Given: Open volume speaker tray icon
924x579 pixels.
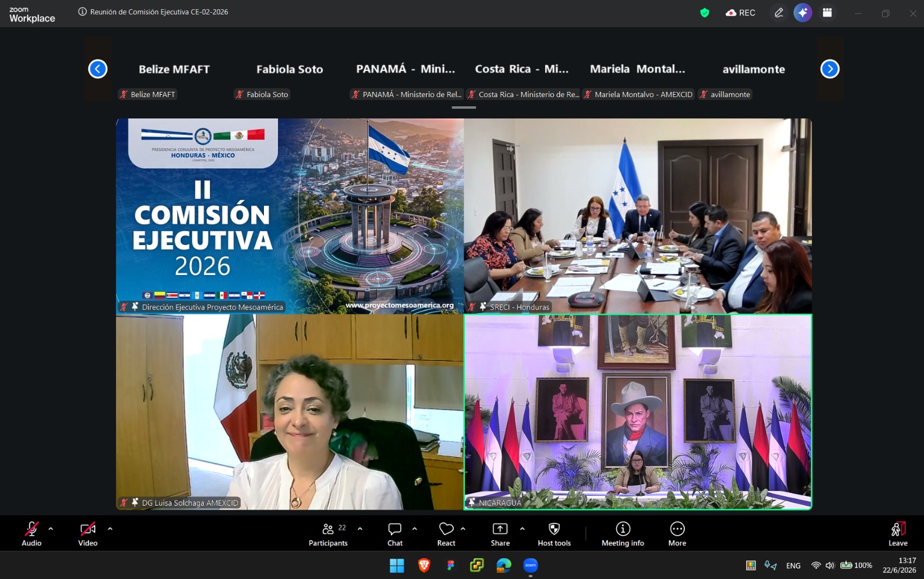Looking at the screenshot, I should 830,566.
